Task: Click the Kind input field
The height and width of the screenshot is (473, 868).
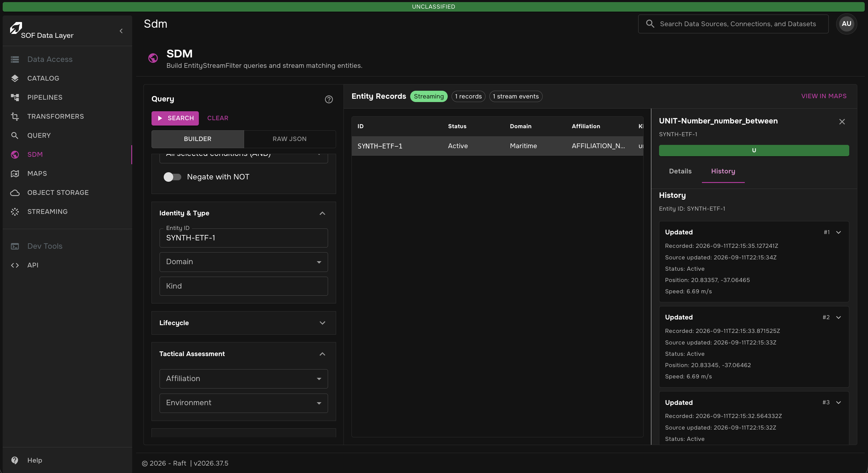Action: pos(243,286)
